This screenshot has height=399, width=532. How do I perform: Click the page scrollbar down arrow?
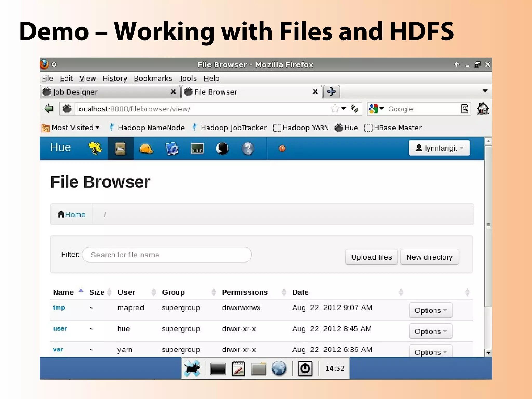488,353
